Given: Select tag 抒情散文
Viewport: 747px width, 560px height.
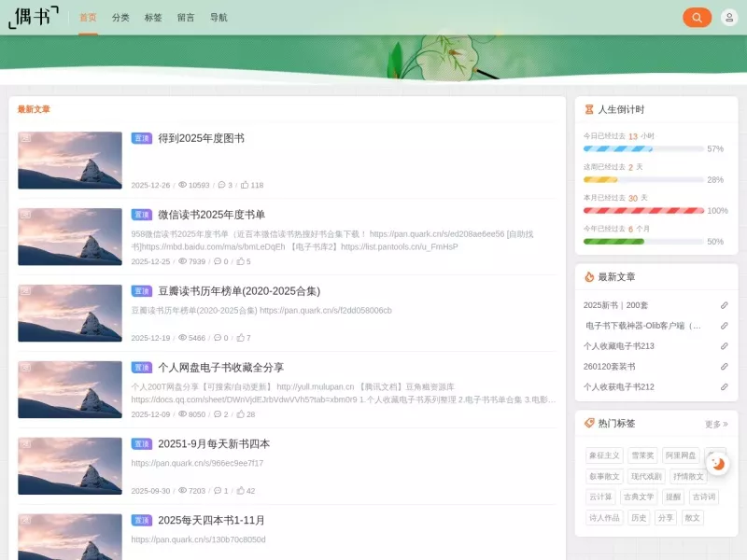Looking at the screenshot, I should tap(688, 476).
